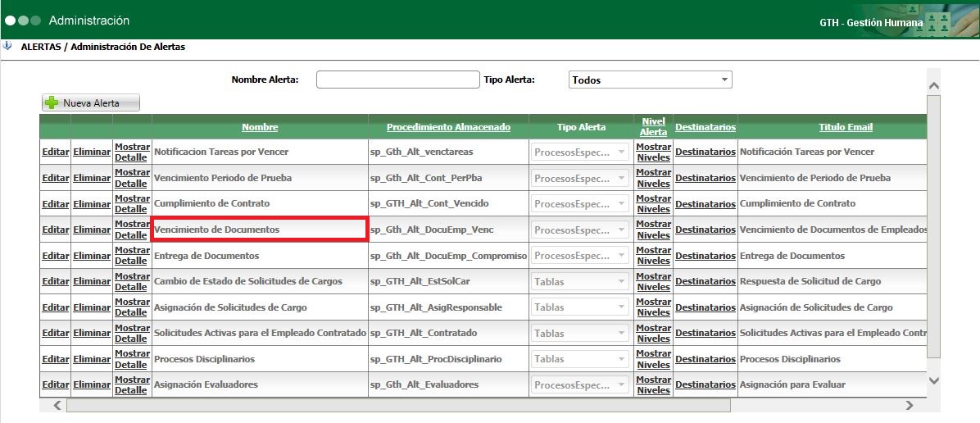Open Tablas dropdown for sp_GTH_Alt_ProcDisciplinario row
The image size is (980, 423).
[581, 359]
